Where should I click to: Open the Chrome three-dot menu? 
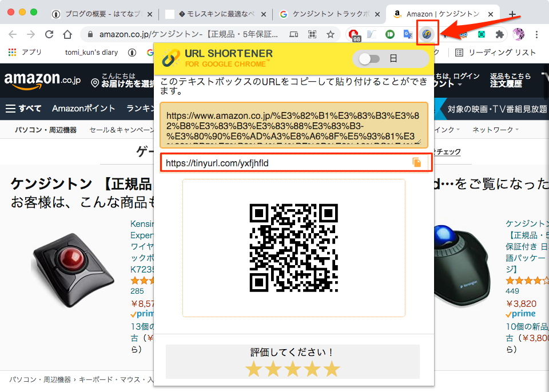[x=536, y=34]
